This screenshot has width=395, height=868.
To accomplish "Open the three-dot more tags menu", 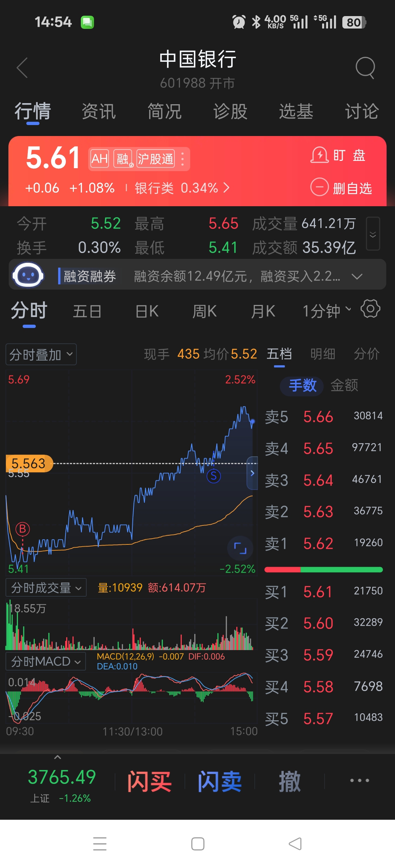I will [x=183, y=159].
